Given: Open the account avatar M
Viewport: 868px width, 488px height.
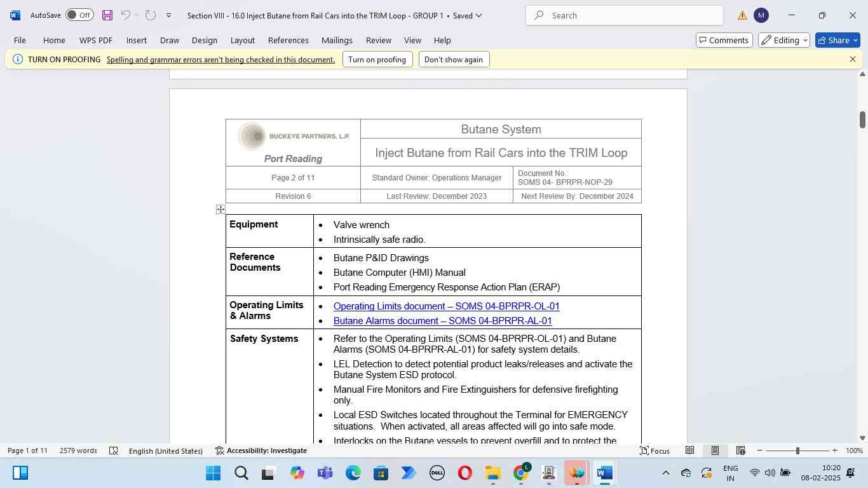Looking at the screenshot, I should pyautogui.click(x=761, y=15).
